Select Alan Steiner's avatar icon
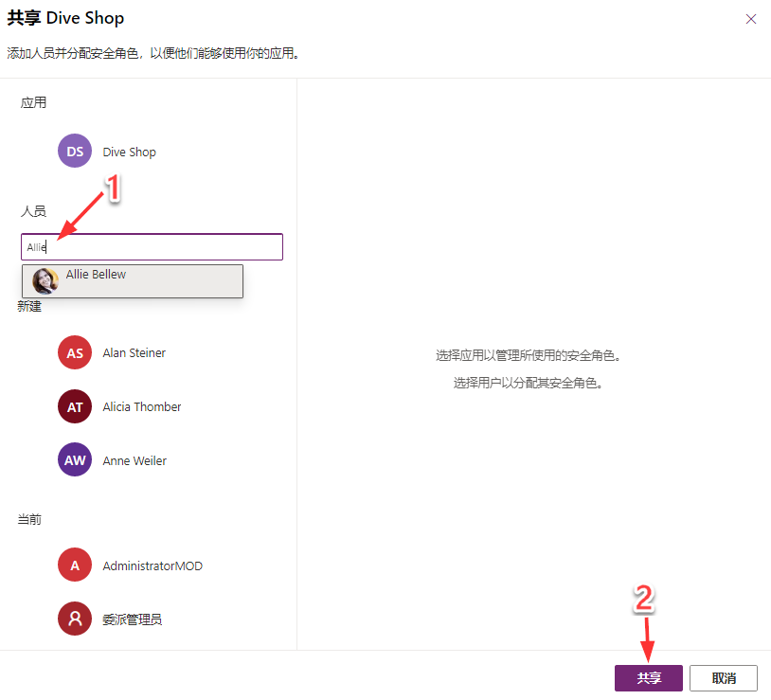 coord(74,352)
